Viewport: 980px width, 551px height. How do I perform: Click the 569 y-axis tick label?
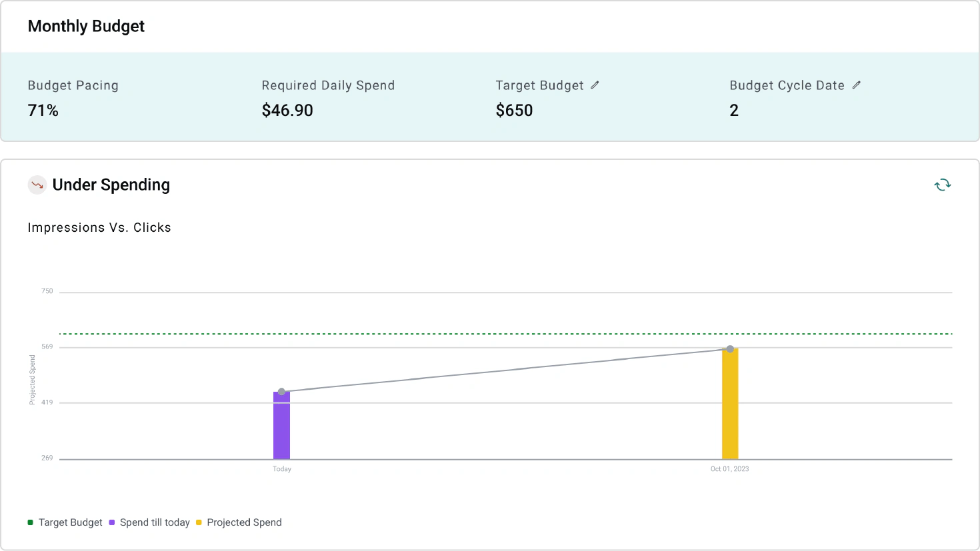pos(47,347)
